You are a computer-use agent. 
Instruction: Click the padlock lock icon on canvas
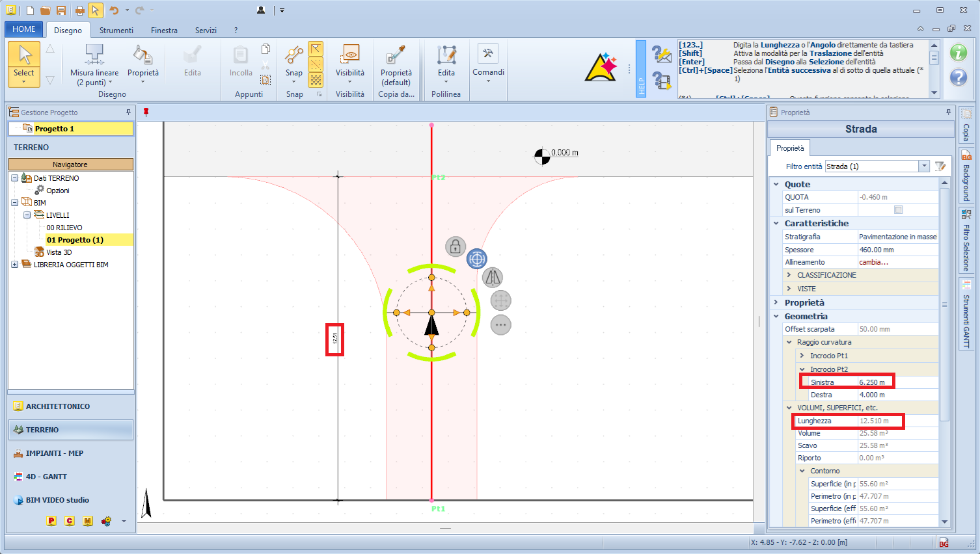click(456, 246)
